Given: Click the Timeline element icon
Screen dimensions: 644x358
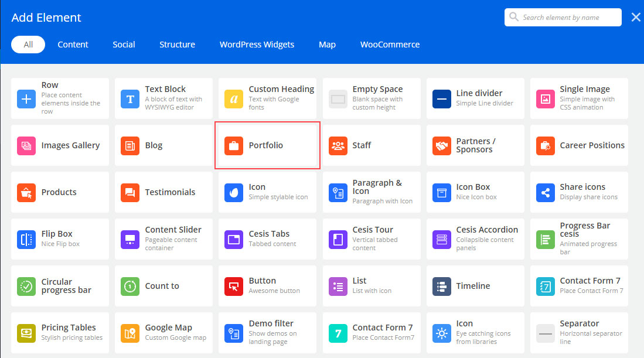Looking at the screenshot, I should coord(441,287).
